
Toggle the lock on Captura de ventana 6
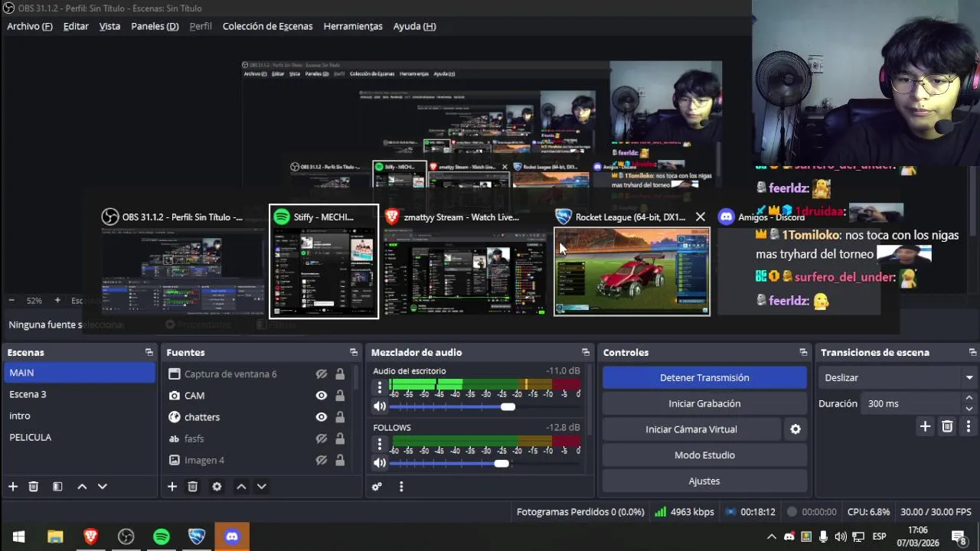click(x=340, y=374)
